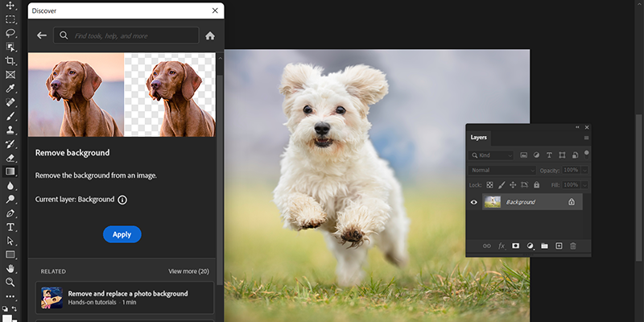This screenshot has height=322, width=644.
Task: Select the Rectangle shape tool
Action: [10, 254]
